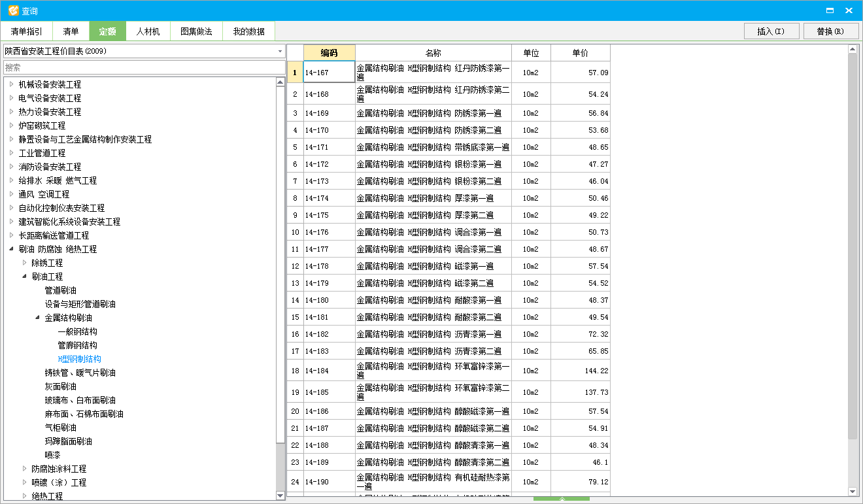Collapse the 刷油 防腐蚀 绝热工程 node
The height and width of the screenshot is (504, 863).
(11, 249)
